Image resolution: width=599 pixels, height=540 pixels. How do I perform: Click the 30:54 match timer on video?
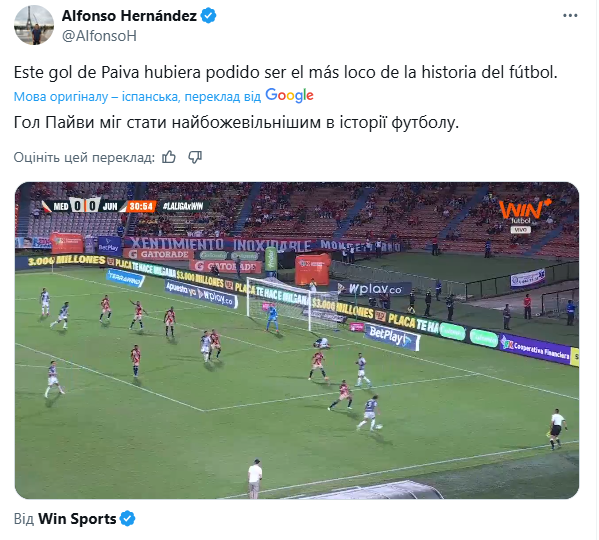coord(141,206)
